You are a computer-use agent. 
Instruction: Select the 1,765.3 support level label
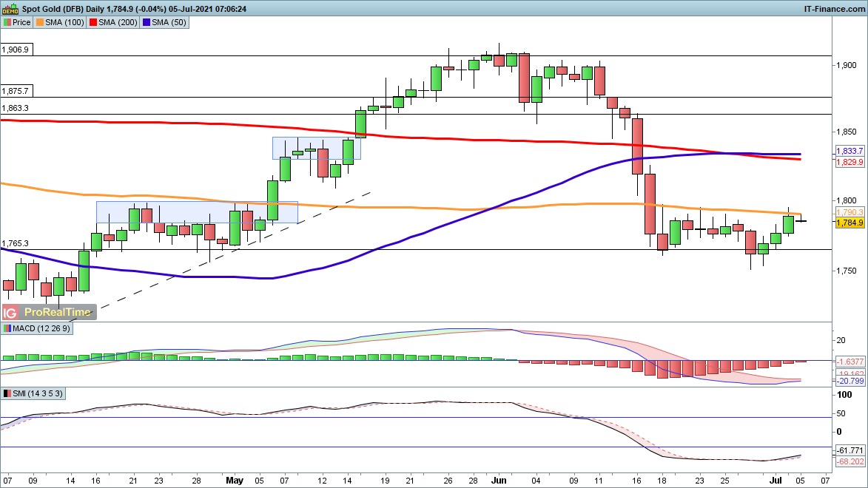coord(16,243)
